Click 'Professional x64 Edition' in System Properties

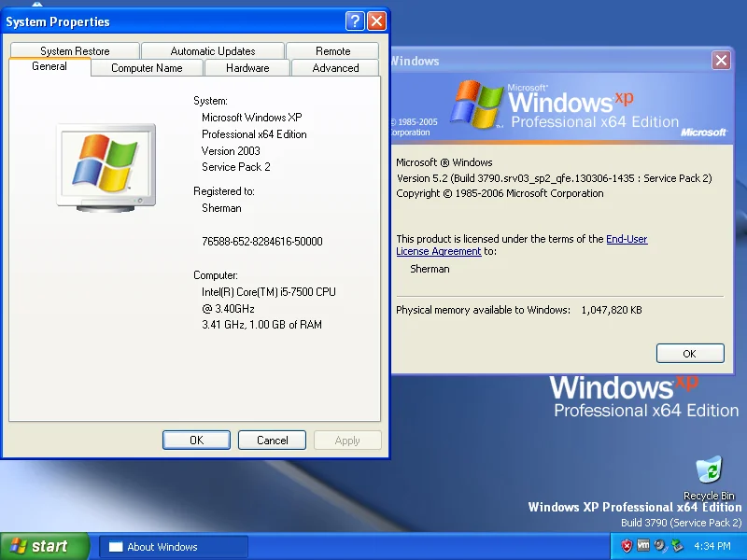pyautogui.click(x=254, y=134)
